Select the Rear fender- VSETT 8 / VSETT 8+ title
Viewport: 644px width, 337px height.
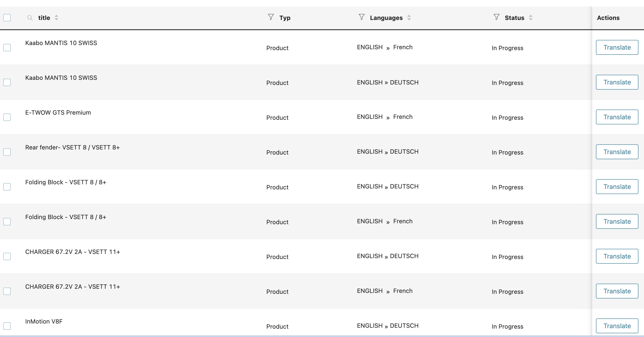72,147
